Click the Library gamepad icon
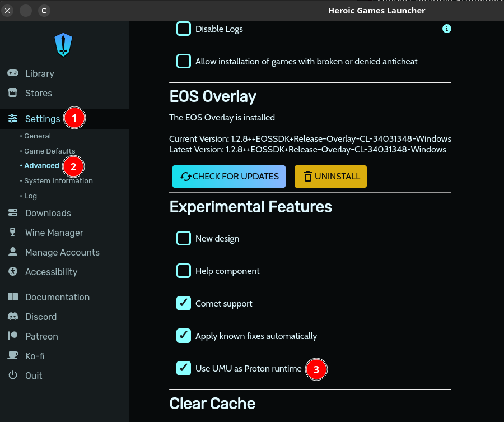This screenshot has height=422, width=504. pyautogui.click(x=13, y=73)
